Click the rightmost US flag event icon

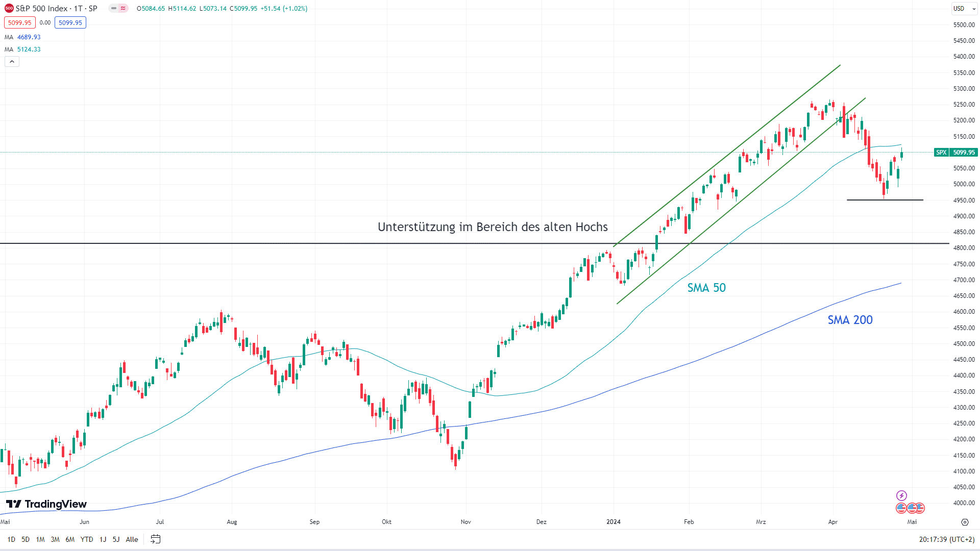click(x=920, y=508)
